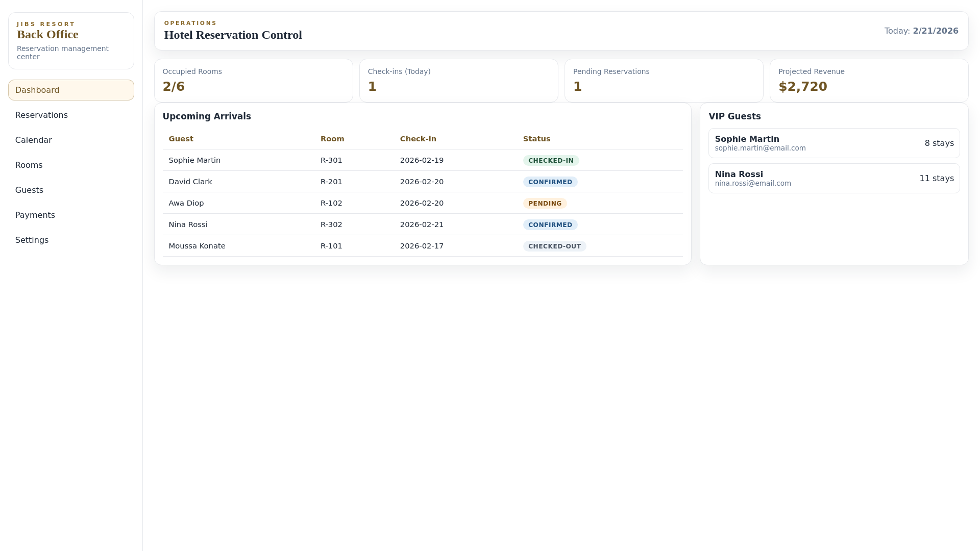Click the Hotel Reservation Control heading

point(233,35)
